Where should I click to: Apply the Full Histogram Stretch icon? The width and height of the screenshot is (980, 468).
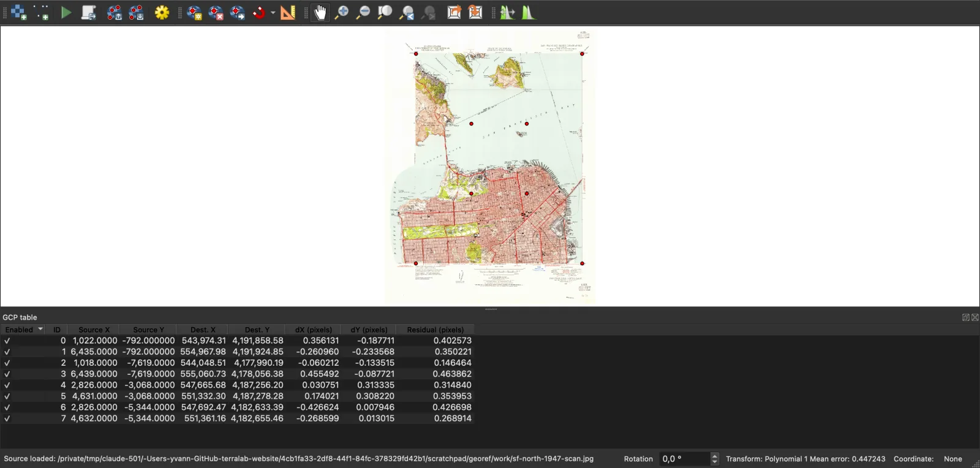507,12
